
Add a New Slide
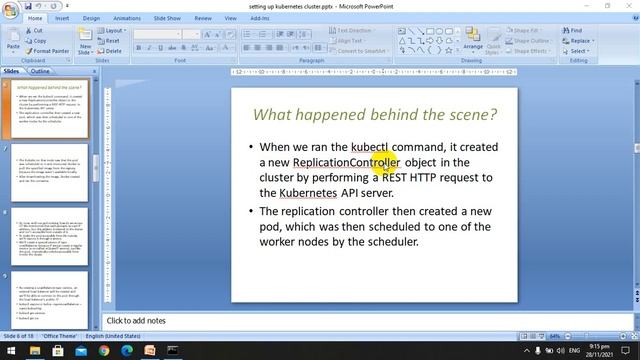tap(85, 41)
